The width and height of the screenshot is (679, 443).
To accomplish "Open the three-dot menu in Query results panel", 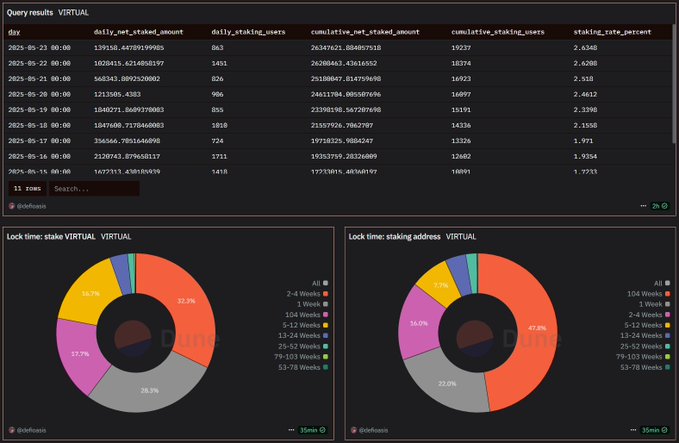I will 642,205.
